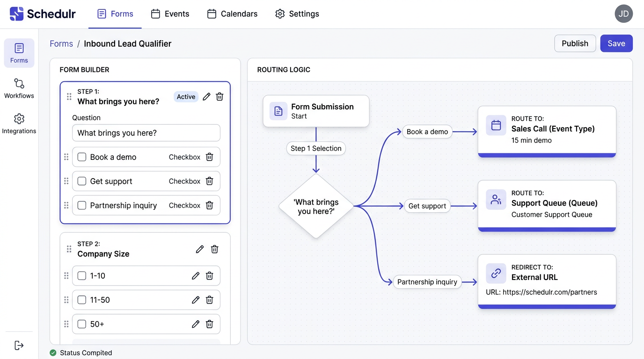This screenshot has height=359, width=644.
Task: Click inside the 'What brings you here?' question field
Action: (146, 133)
